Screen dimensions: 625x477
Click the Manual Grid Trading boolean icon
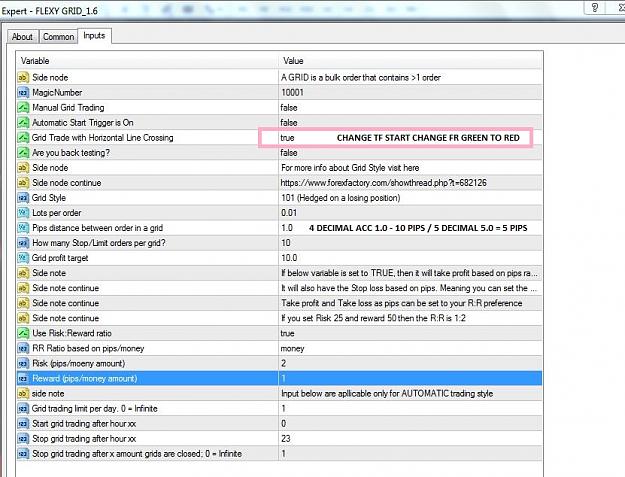[23, 108]
